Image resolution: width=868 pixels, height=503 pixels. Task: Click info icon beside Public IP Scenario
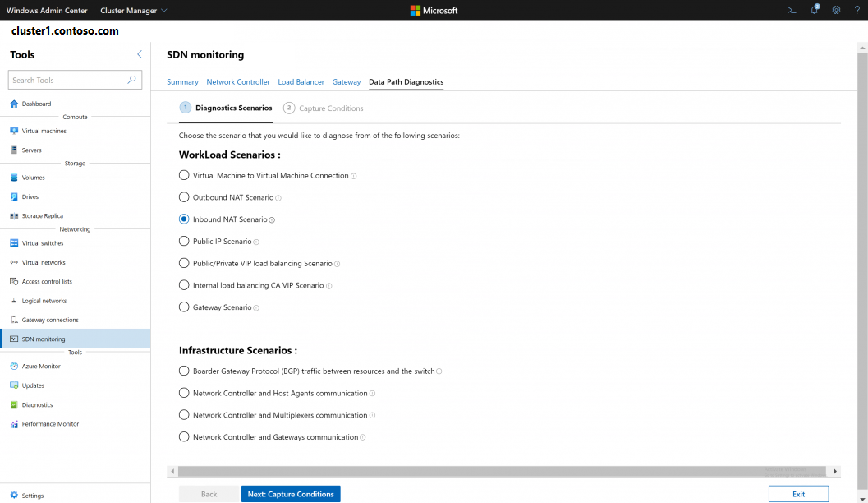pyautogui.click(x=256, y=242)
